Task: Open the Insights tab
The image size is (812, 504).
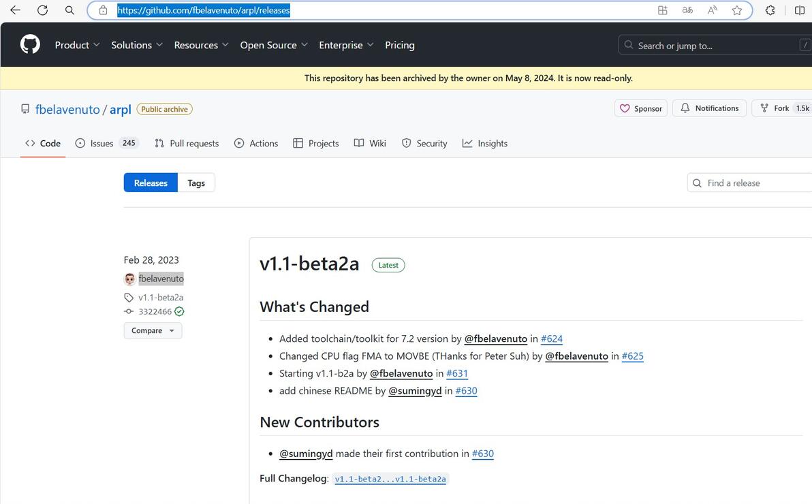Action: [485, 143]
